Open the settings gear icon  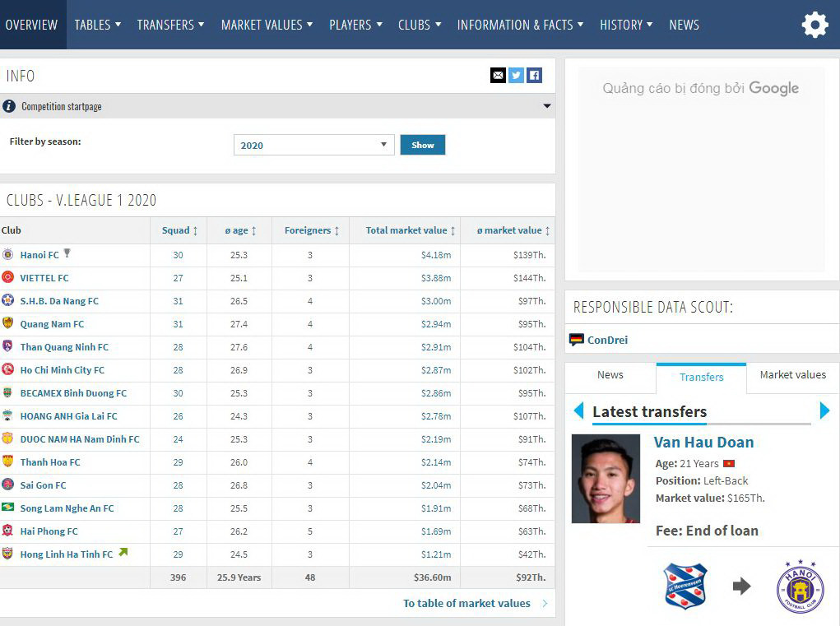[814, 25]
